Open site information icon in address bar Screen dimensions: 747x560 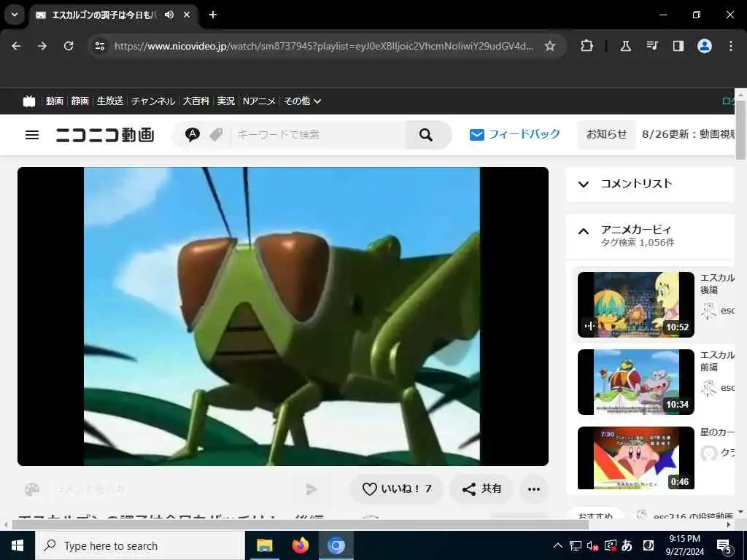pyautogui.click(x=99, y=46)
